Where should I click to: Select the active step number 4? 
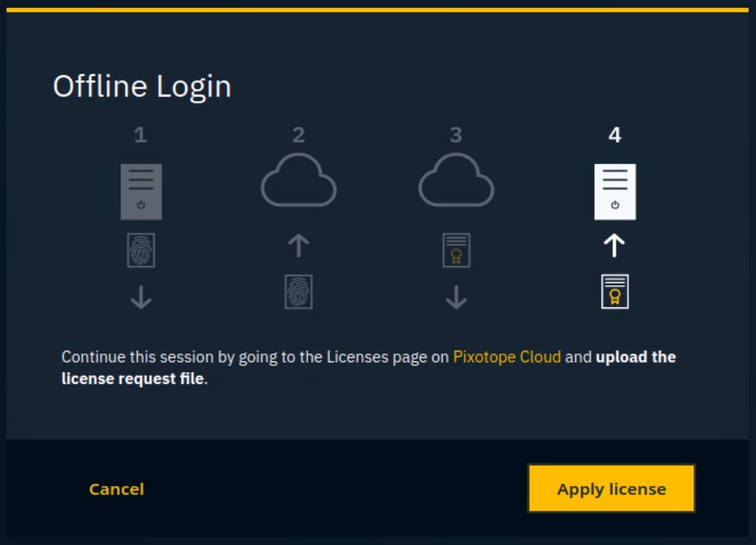pyautogui.click(x=615, y=135)
